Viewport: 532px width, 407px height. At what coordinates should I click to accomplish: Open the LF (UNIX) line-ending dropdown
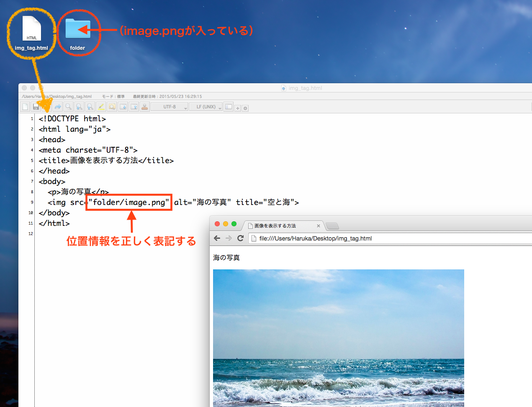pyautogui.click(x=206, y=107)
